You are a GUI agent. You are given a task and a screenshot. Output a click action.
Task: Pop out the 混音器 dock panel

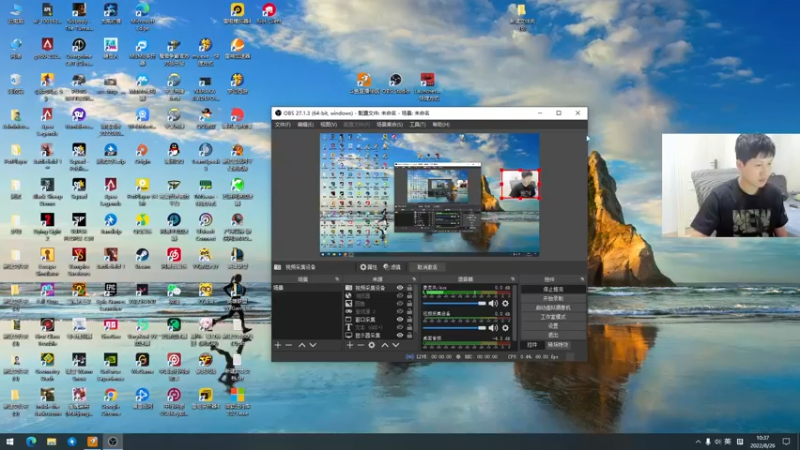pyautogui.click(x=513, y=279)
